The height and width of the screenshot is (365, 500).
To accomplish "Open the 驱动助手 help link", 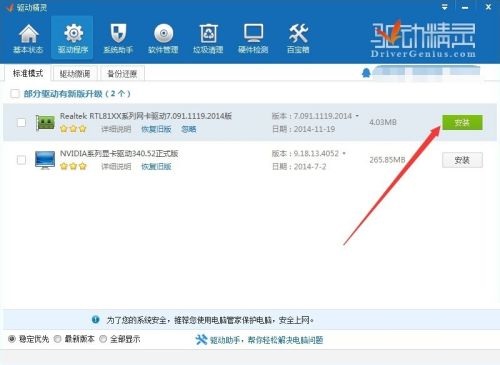I will [266, 340].
